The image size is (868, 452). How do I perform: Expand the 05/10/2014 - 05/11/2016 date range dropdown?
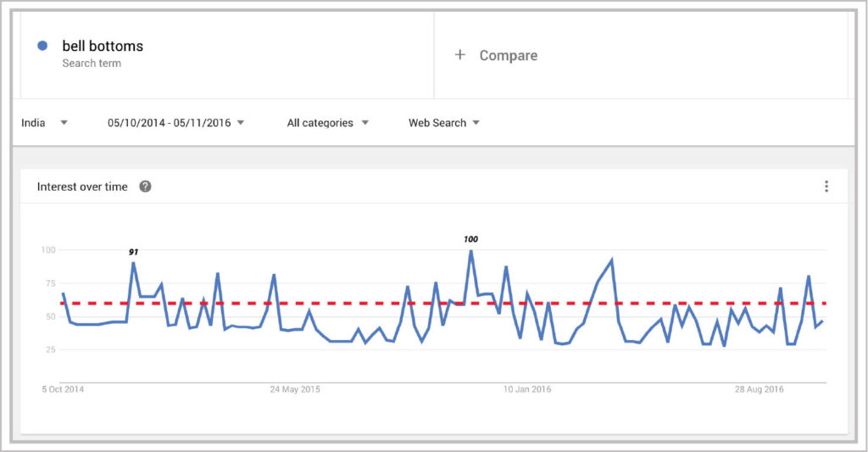[x=175, y=123]
